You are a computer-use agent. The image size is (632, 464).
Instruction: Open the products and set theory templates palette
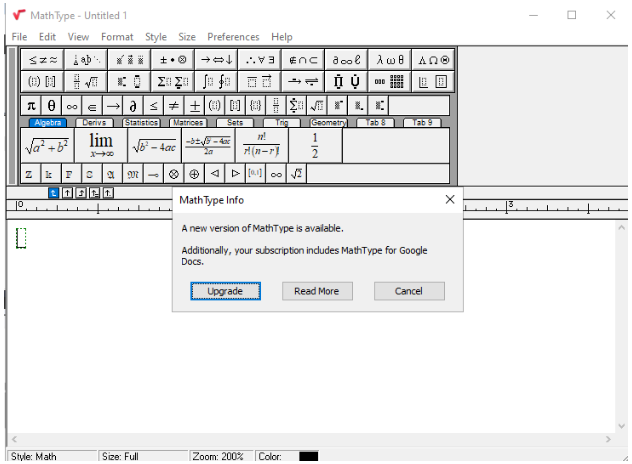[x=347, y=82]
